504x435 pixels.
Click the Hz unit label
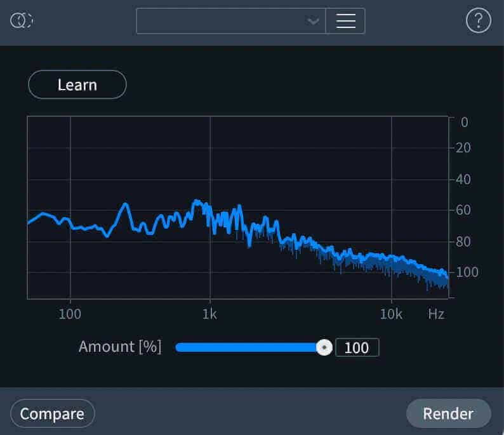point(436,314)
